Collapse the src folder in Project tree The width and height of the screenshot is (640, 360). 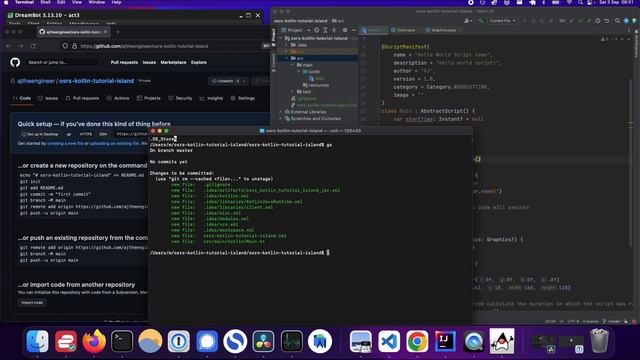[x=287, y=58]
